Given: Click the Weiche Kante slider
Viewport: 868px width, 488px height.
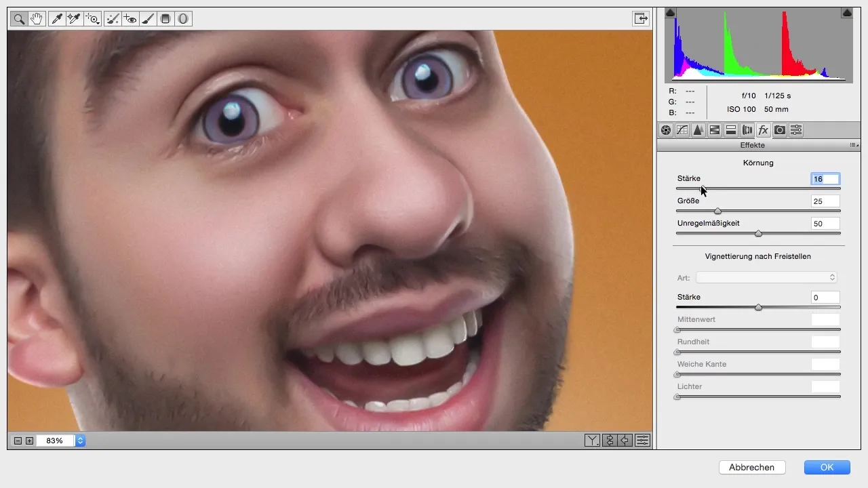Looking at the screenshot, I should click(x=758, y=374).
